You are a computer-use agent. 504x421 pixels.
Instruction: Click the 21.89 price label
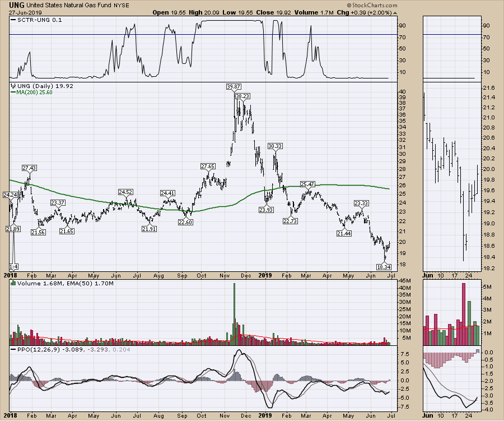point(13,229)
